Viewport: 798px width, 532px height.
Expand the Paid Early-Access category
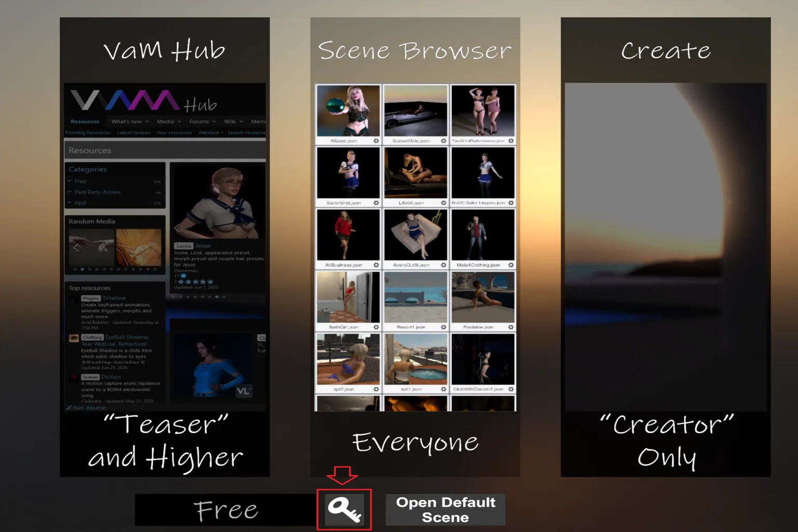tap(97, 192)
